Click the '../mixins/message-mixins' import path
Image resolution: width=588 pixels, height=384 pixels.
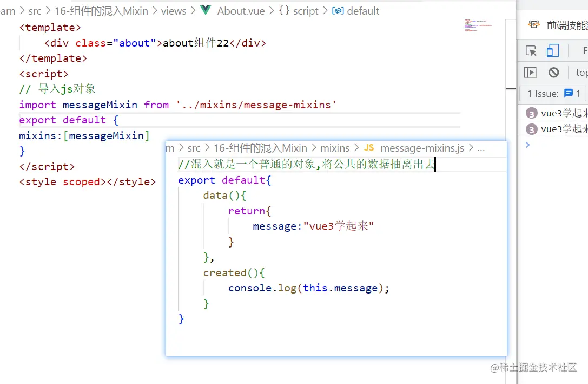[x=256, y=105]
